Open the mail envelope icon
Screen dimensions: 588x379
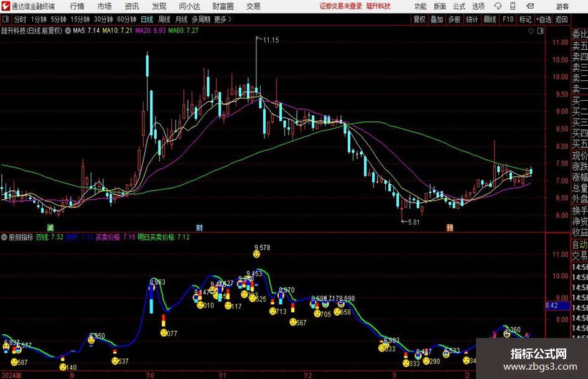pyautogui.click(x=530, y=6)
